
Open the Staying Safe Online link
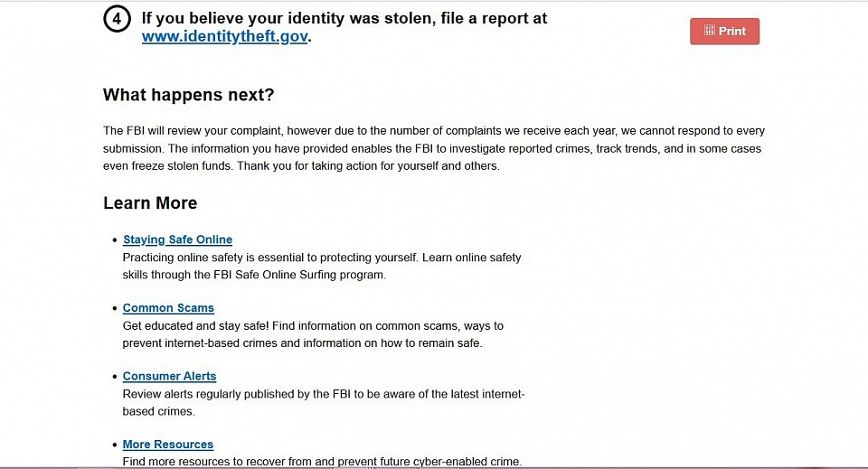coord(178,239)
